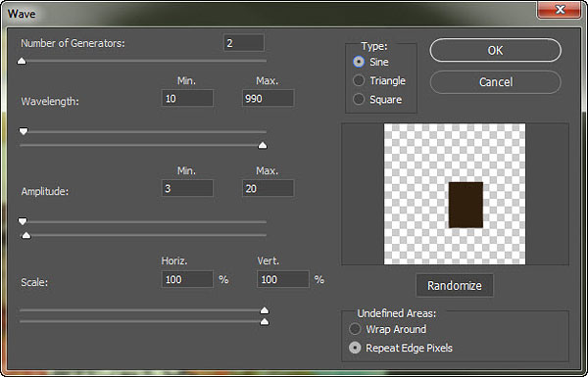
Task: Click the Number of Generators field
Action: point(244,43)
